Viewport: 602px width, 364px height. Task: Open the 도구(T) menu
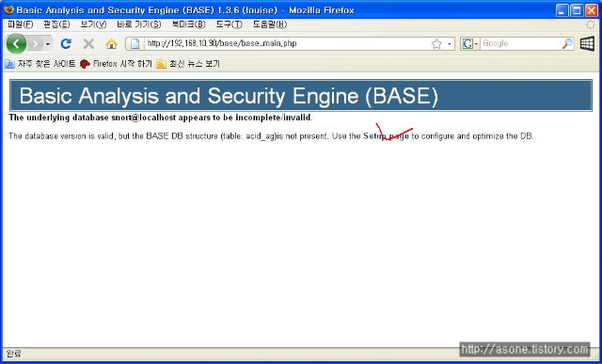click(x=230, y=24)
